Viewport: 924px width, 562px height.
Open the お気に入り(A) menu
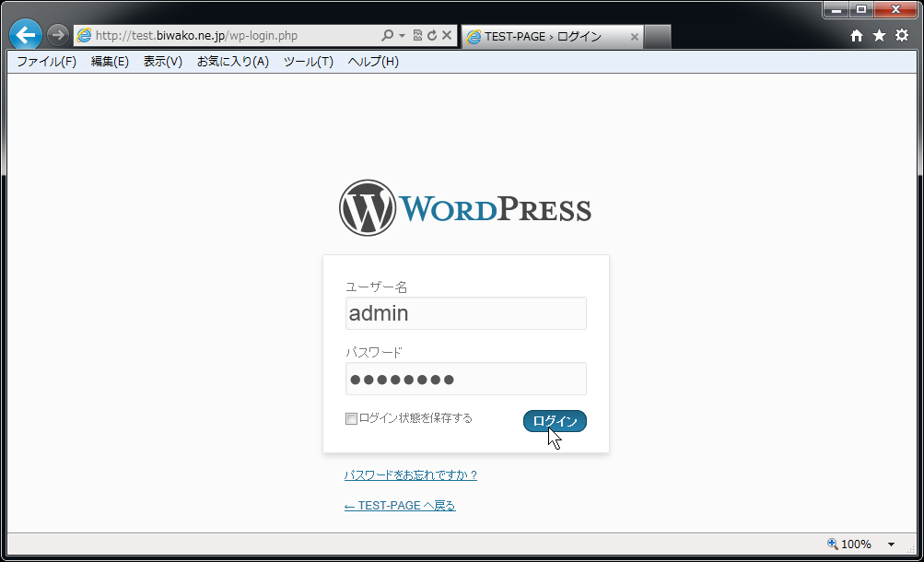pos(232,62)
